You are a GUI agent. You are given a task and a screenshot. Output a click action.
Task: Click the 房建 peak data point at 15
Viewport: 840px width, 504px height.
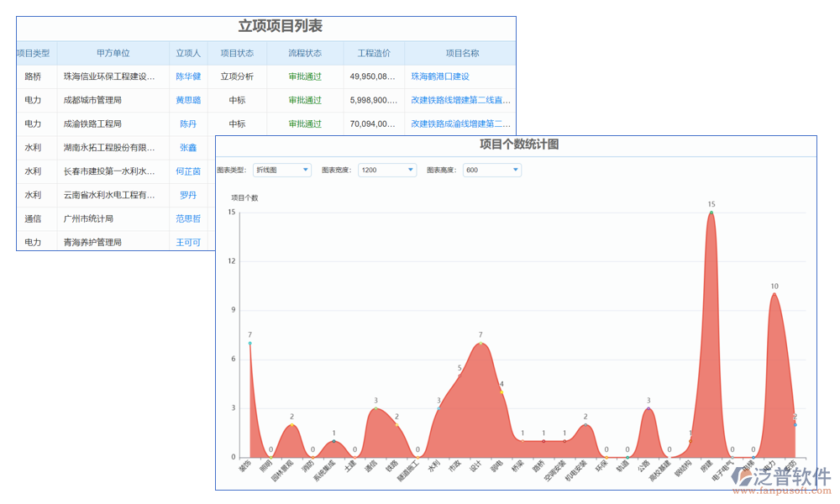coord(711,213)
